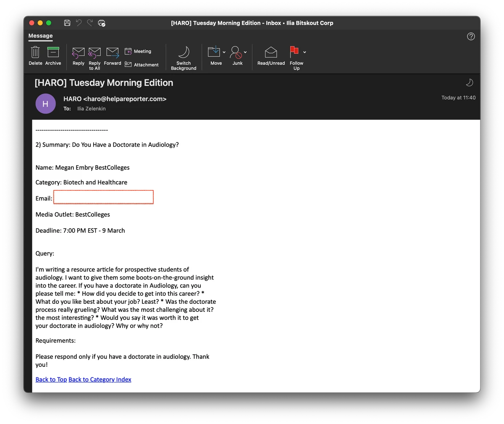Click the Summary: Do You Have a Doctorate line
This screenshot has width=504, height=424.
click(107, 145)
